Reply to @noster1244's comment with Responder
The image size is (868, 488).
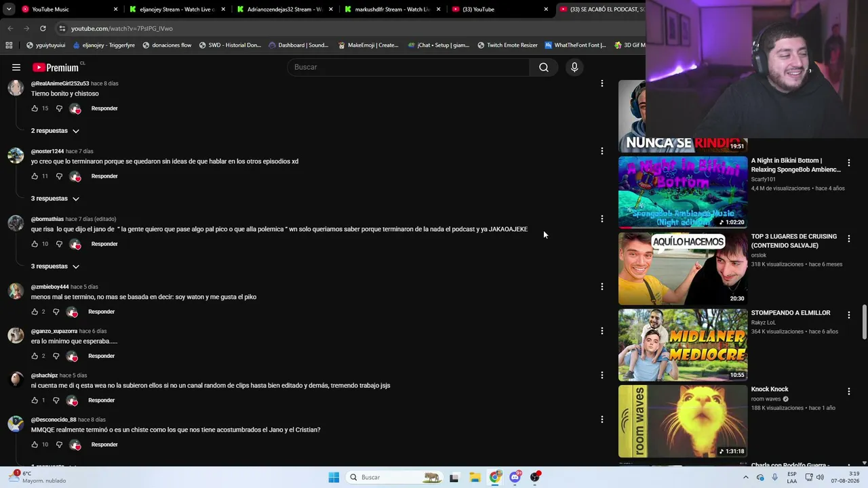tap(104, 176)
